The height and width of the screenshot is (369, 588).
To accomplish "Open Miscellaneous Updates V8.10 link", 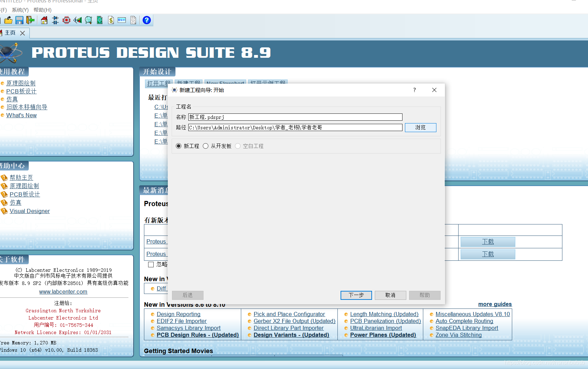I will (473, 314).
